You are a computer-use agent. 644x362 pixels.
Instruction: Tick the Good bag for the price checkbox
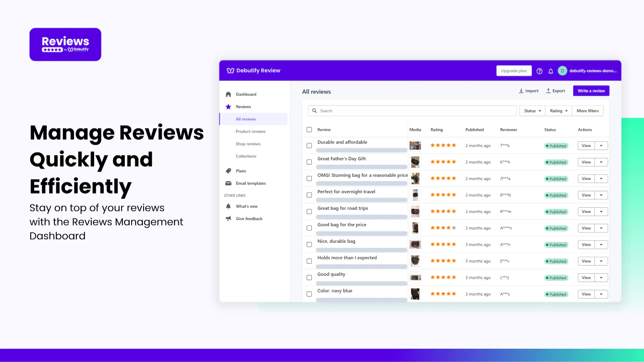point(309,228)
